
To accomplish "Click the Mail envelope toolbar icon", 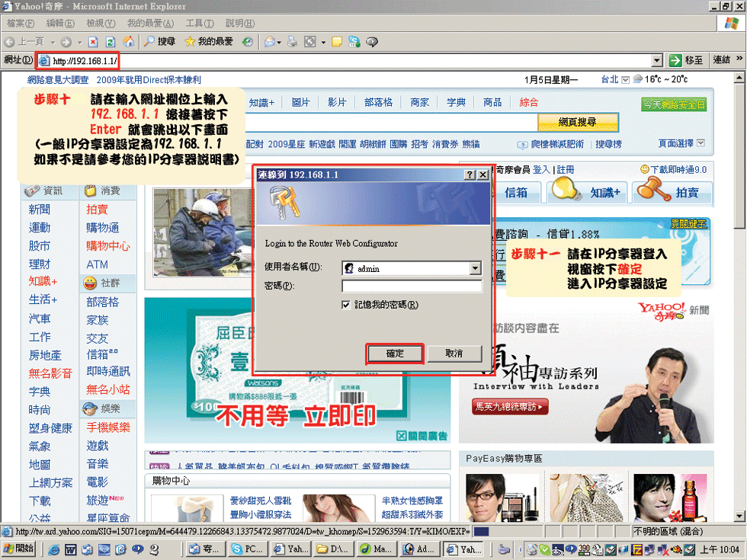I will click(270, 42).
